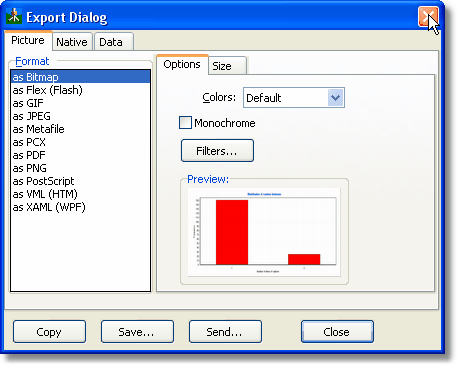Viewport: 457px width, 366px height.
Task: Open the Data tab
Action: coord(114,42)
